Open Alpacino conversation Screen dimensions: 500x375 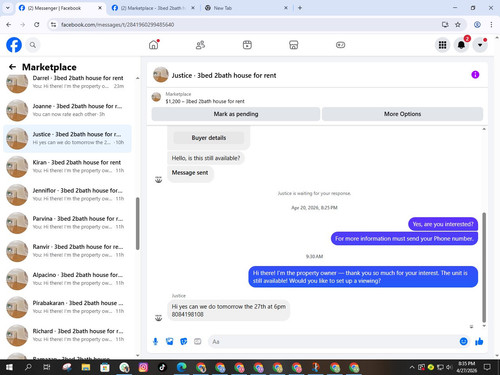(x=68, y=279)
